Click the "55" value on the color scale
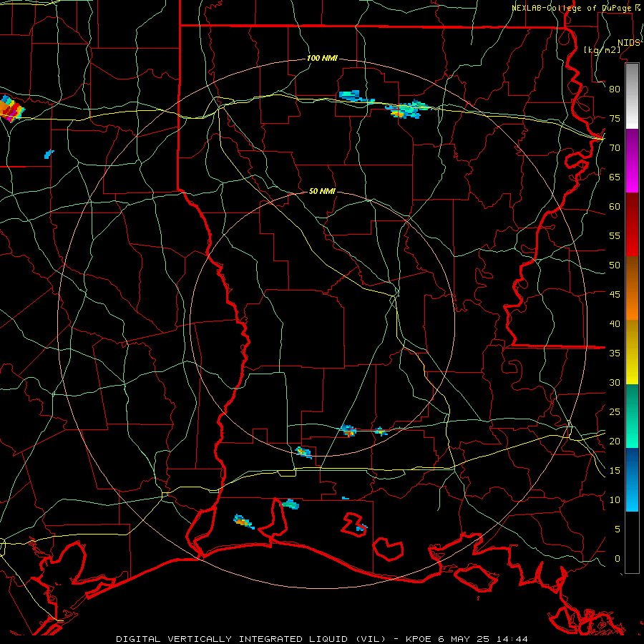 615,235
